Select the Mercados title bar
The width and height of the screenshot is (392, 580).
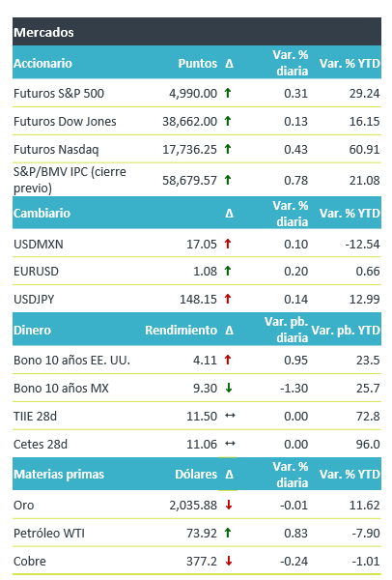[197, 32]
